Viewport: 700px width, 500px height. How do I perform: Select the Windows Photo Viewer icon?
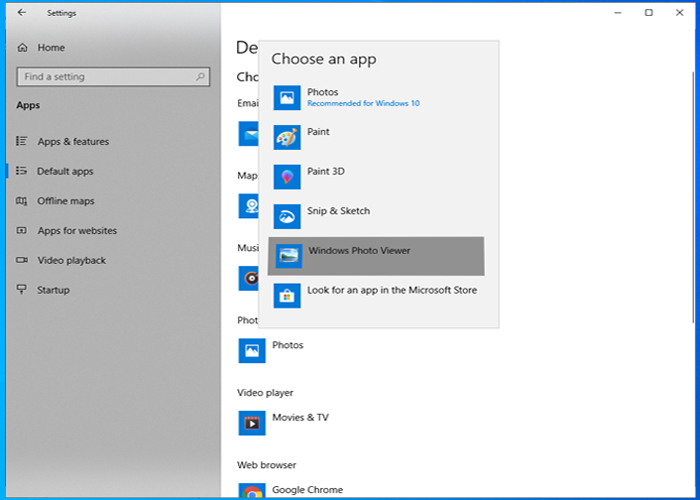(288, 256)
